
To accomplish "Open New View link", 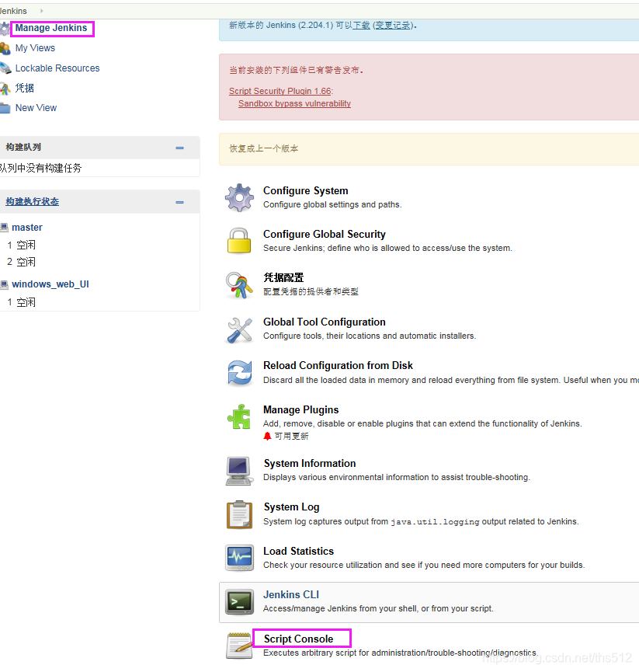I will (36, 108).
